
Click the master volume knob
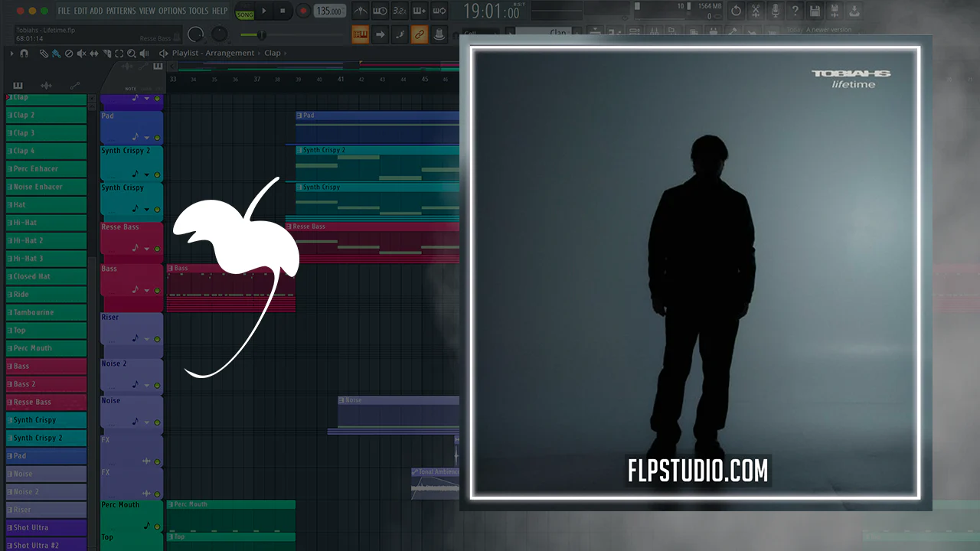[196, 34]
